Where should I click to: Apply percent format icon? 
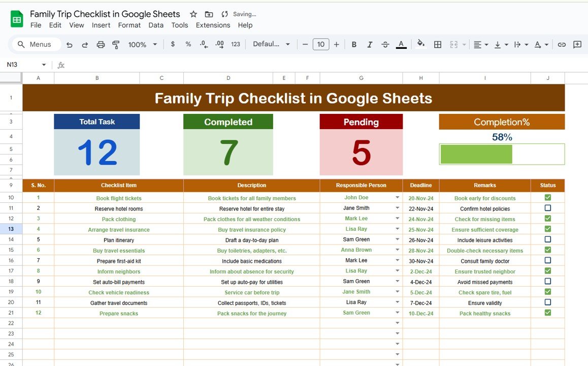[x=188, y=44]
